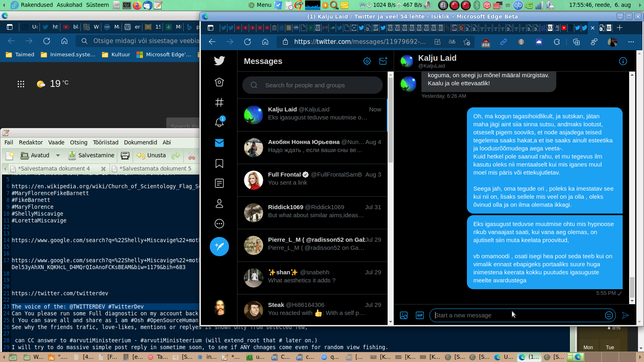Open the Dokumendid menu
Screen dimensions: 644x362
click(140, 142)
